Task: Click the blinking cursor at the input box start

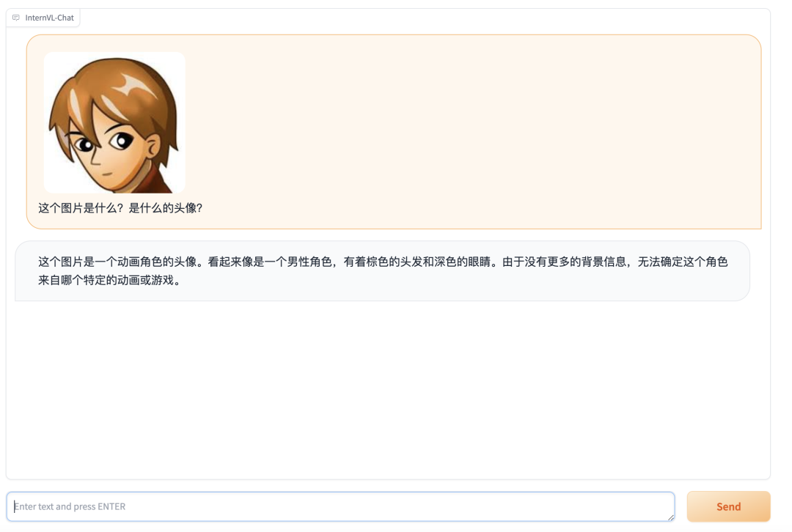Action: click(14, 506)
